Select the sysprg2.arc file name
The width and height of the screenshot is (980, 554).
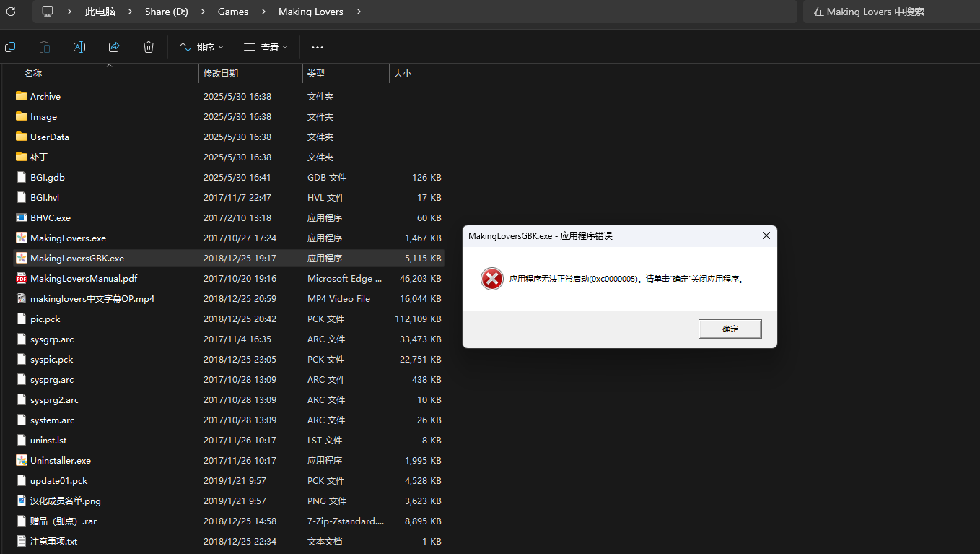[x=55, y=399]
